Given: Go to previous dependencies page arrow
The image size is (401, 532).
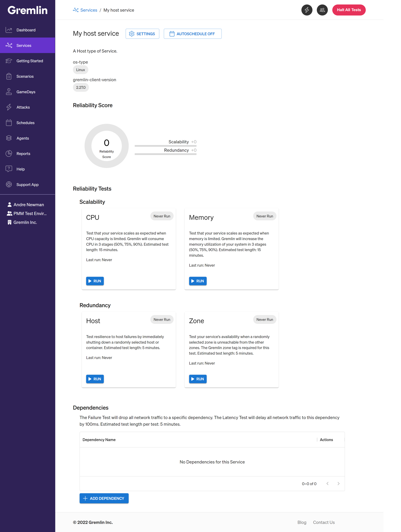Looking at the screenshot, I should tap(328, 483).
